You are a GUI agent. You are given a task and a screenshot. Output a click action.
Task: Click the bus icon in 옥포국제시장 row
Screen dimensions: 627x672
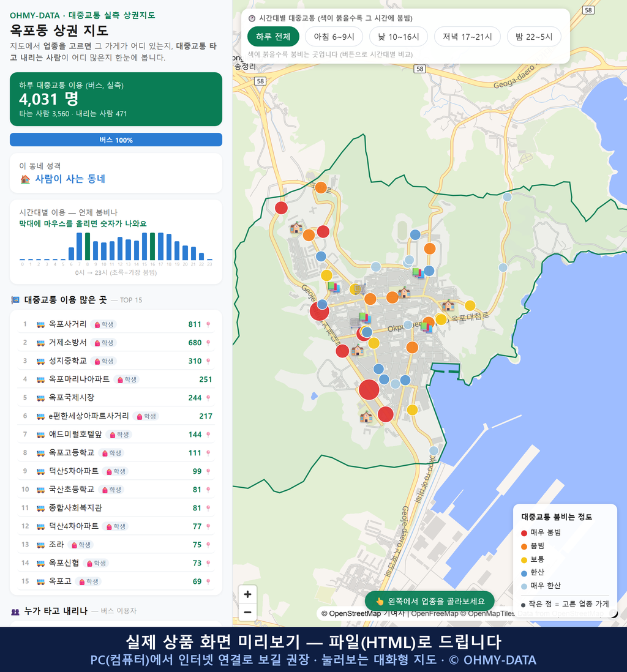41,398
